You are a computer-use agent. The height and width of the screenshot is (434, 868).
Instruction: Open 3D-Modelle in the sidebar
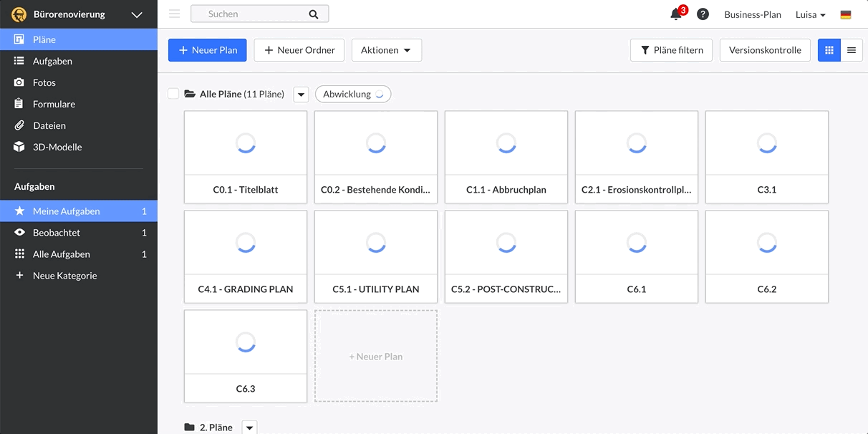pos(79,147)
